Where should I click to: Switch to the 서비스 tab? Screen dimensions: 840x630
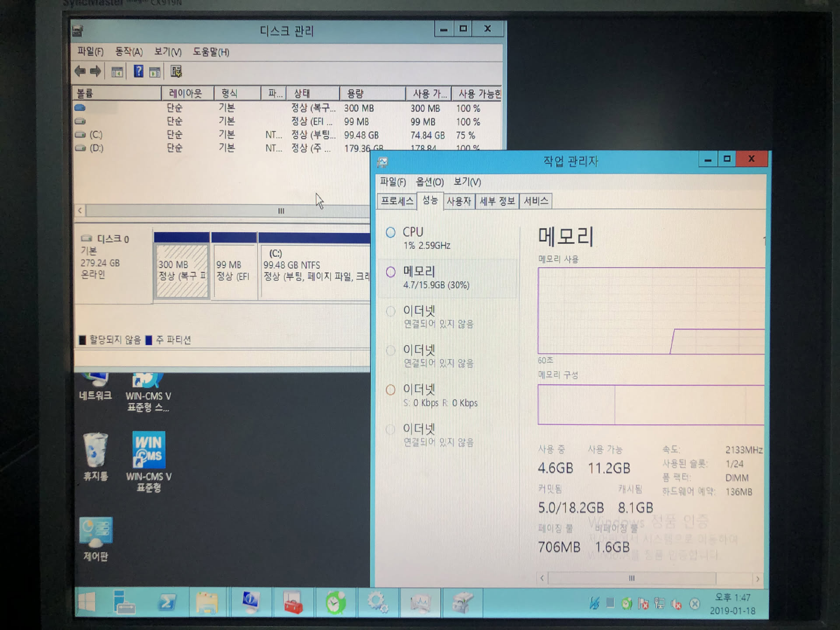pyautogui.click(x=535, y=201)
